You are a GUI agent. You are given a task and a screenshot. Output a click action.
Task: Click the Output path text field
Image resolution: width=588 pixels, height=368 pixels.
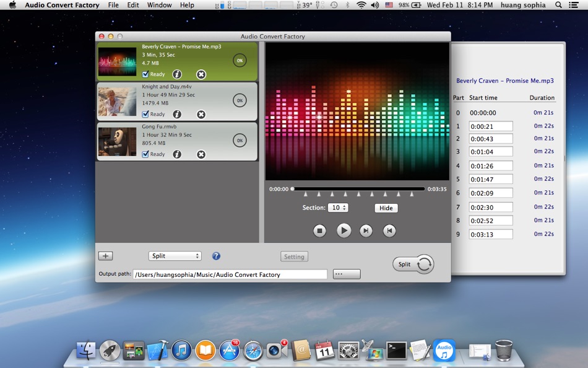pos(230,274)
